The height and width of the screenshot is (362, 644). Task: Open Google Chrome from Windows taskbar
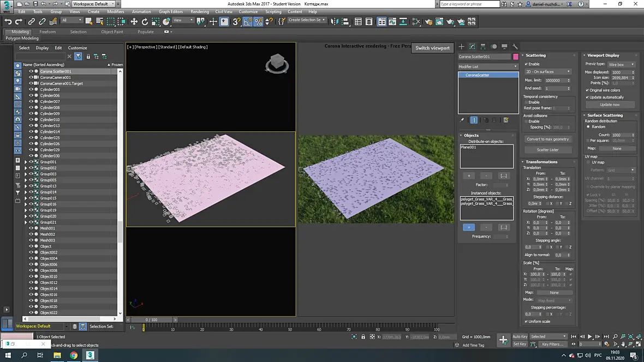[74, 355]
